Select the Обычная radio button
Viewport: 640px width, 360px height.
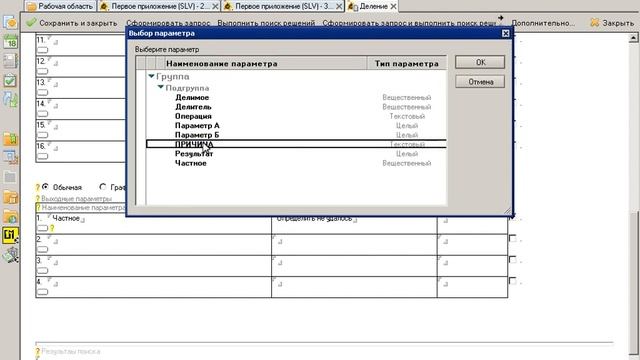pos(45,187)
